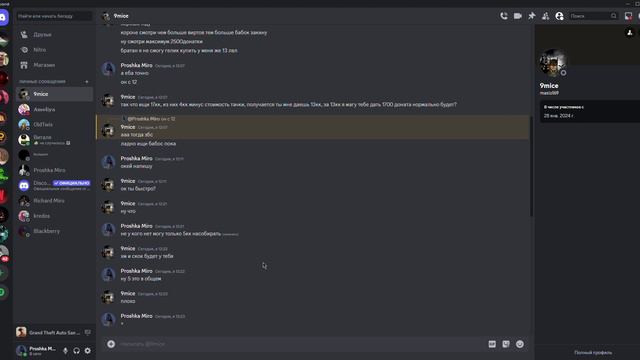Open the sticker picker

click(506, 344)
